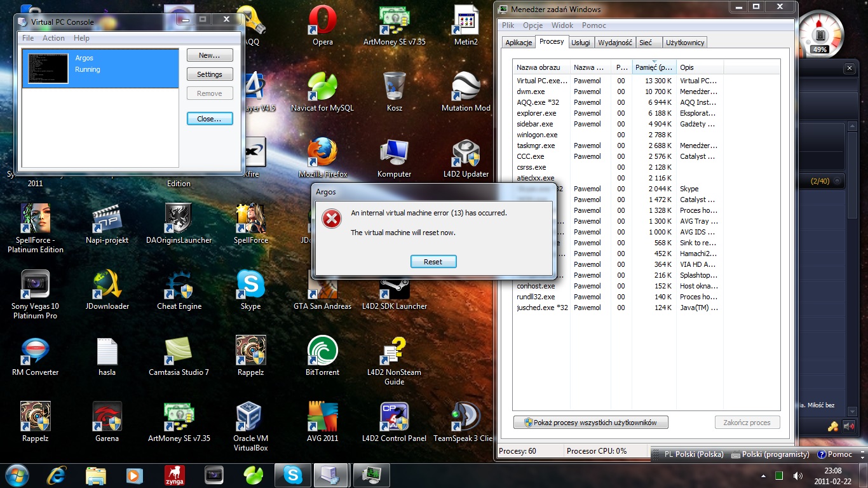This screenshot has width=868, height=488.
Task: Open Internet Explorer from the taskbar
Action: click(57, 475)
